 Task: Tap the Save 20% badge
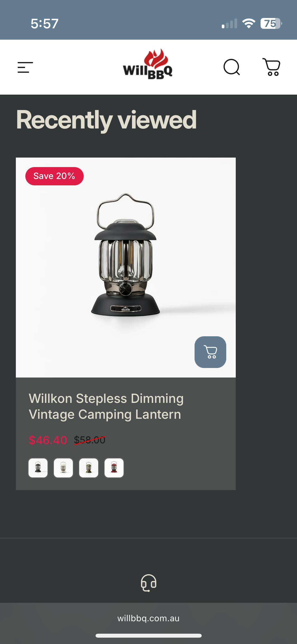pos(54,176)
